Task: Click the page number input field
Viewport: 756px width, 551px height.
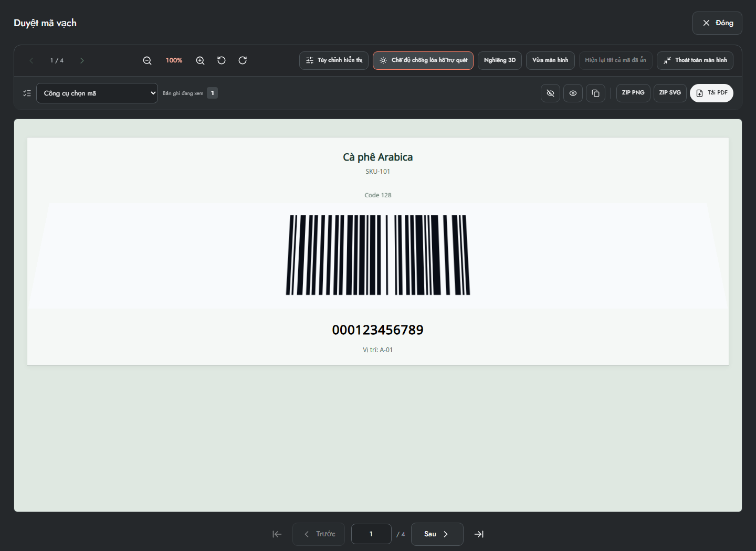Action: click(x=371, y=534)
